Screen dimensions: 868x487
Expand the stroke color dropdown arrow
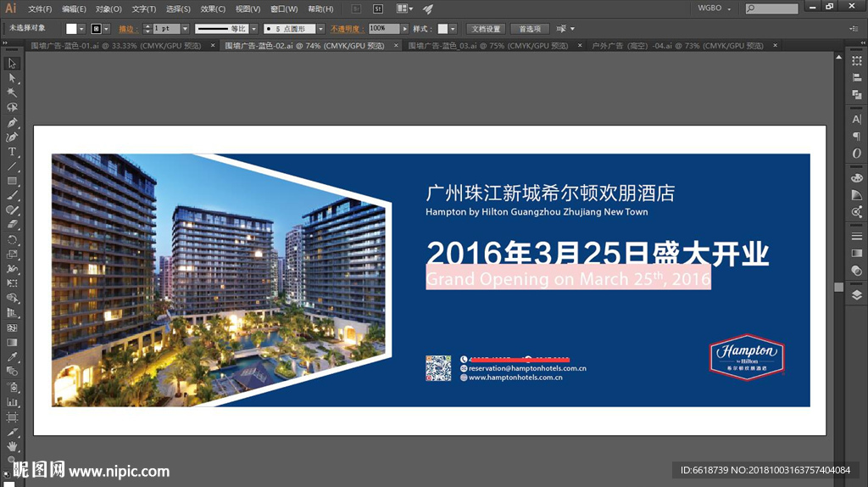[106, 29]
